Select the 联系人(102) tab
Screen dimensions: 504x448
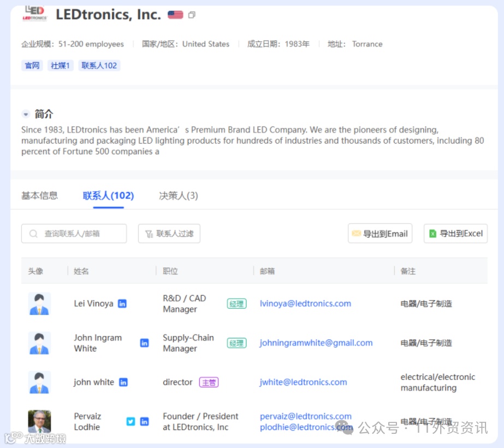point(108,195)
